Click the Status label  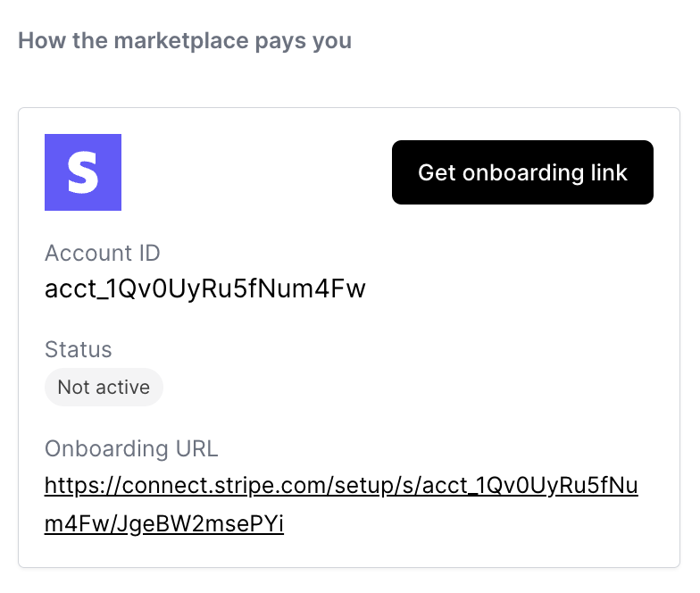(x=79, y=349)
